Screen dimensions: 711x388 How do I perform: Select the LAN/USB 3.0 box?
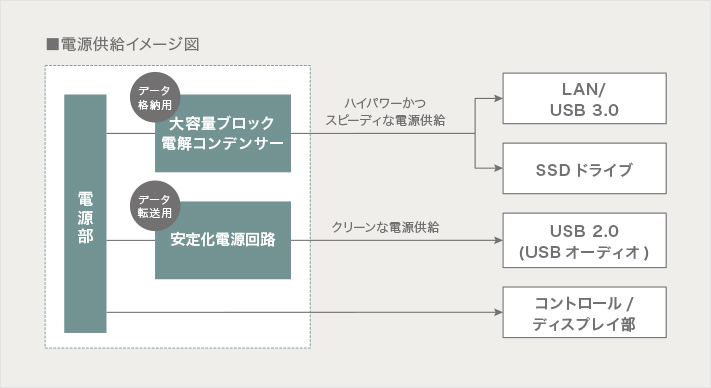(x=584, y=98)
